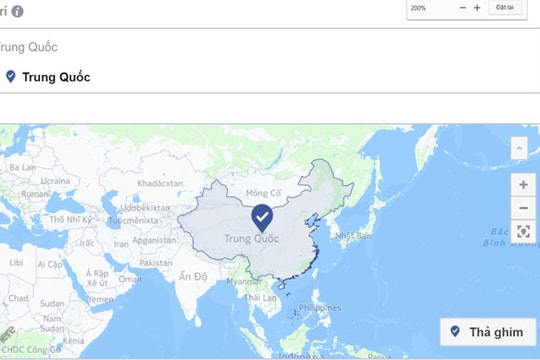Click the Myanmar label on the map
The width and height of the screenshot is (540, 360).
(x=244, y=281)
